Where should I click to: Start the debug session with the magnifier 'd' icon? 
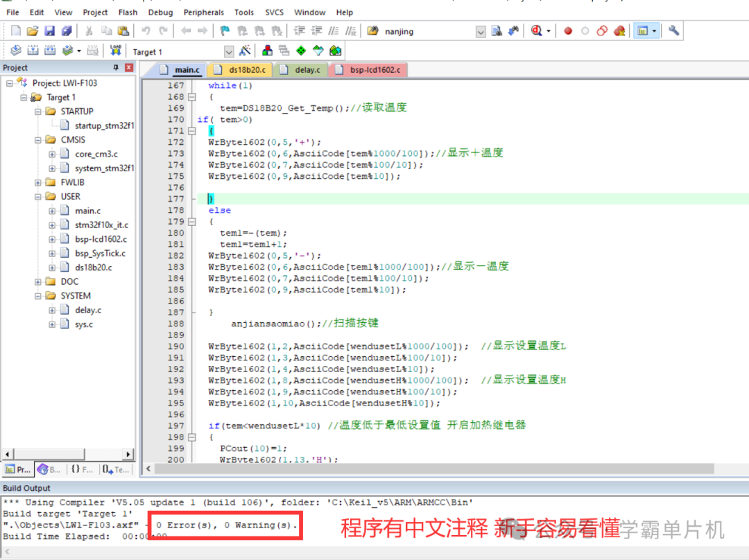click(x=536, y=31)
